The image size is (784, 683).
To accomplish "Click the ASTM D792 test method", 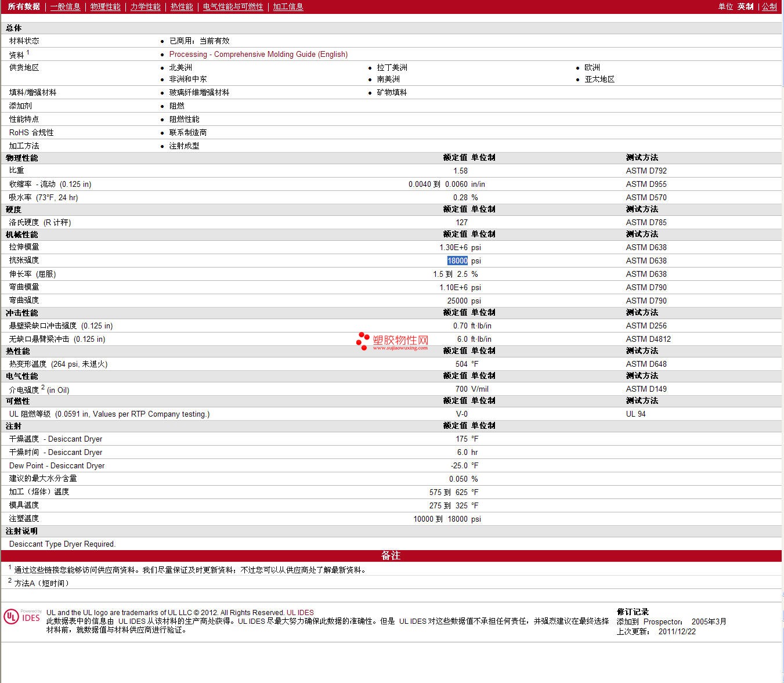I will coord(646,171).
